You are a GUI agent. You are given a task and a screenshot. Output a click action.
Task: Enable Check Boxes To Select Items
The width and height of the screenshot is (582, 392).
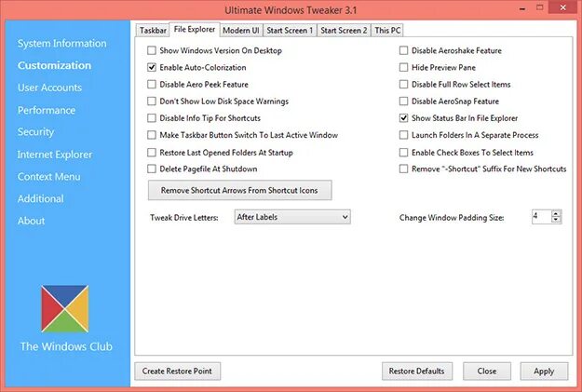pyautogui.click(x=403, y=152)
